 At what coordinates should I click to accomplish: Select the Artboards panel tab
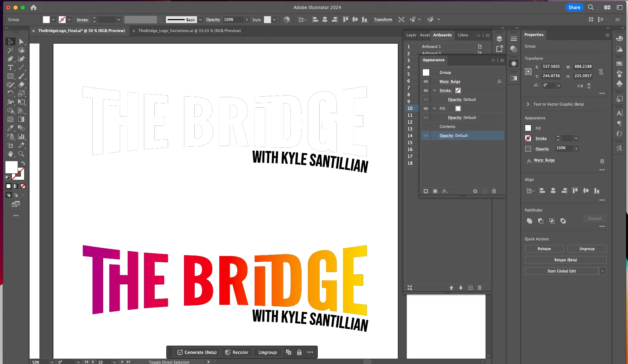tap(442, 35)
